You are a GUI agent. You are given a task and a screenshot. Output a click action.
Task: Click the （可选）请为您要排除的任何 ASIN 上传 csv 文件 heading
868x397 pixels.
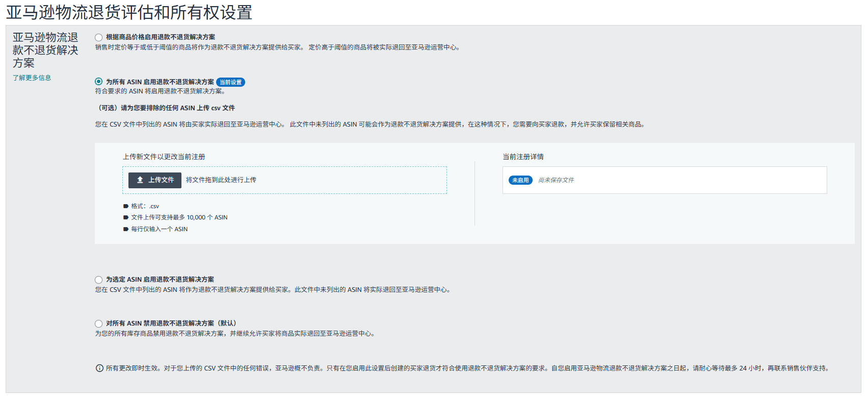165,108
